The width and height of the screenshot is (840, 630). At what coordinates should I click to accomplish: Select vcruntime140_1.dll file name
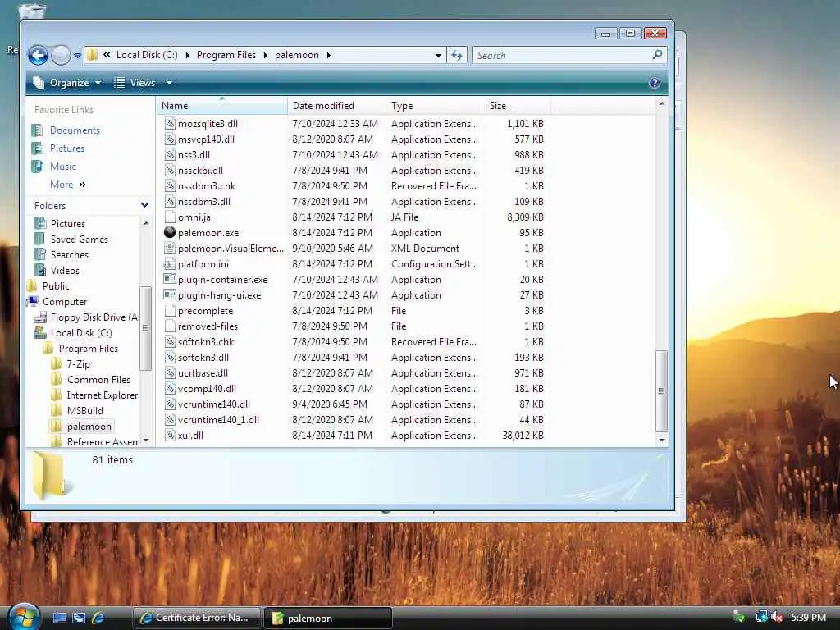218,419
